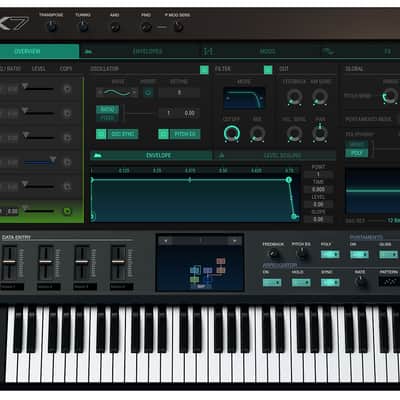Click the arpeggiator Rate knob
The height and width of the screenshot is (400, 400).
pyautogui.click(x=360, y=282)
